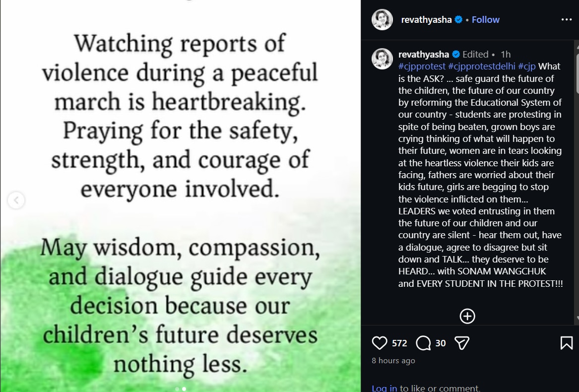579x392 pixels.
Task: Open revathyasha profile picture in the header
Action: [x=382, y=19]
